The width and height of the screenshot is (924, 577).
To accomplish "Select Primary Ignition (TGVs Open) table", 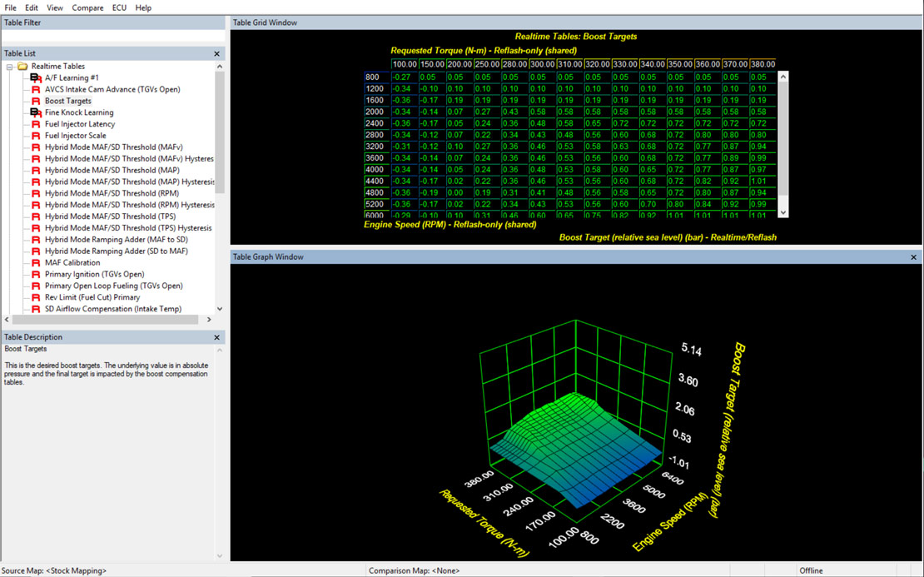I will [x=94, y=274].
